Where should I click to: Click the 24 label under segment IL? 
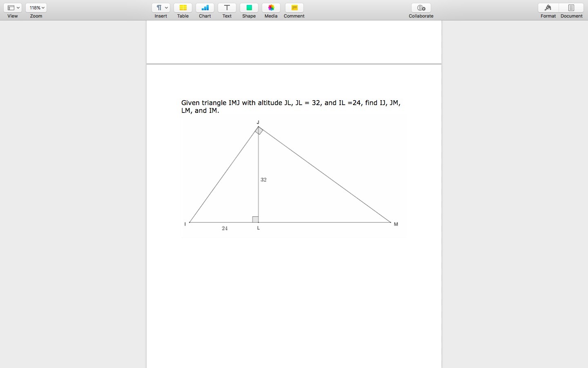225,229
